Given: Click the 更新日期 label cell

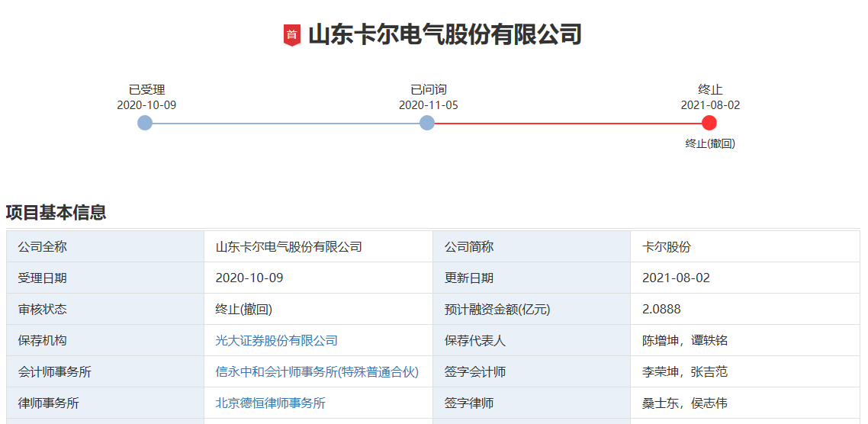Looking at the screenshot, I should point(532,278).
